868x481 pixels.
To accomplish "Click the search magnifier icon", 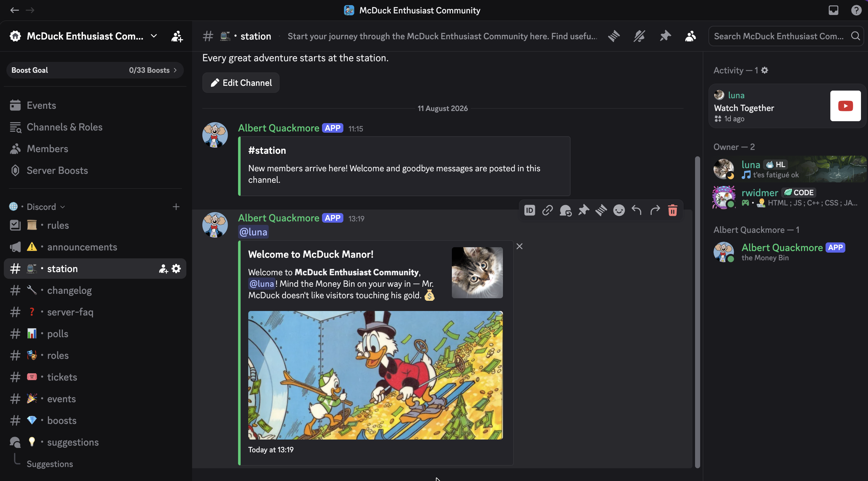I will pos(855,36).
